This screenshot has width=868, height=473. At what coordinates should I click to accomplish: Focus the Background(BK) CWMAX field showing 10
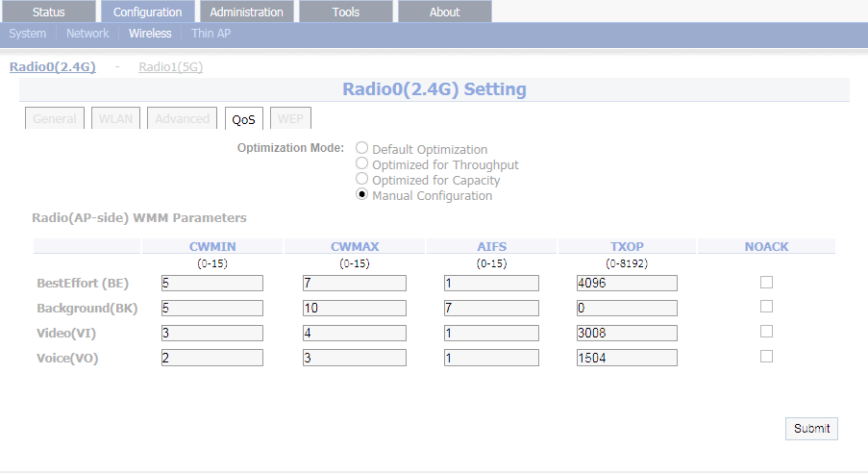(x=355, y=308)
